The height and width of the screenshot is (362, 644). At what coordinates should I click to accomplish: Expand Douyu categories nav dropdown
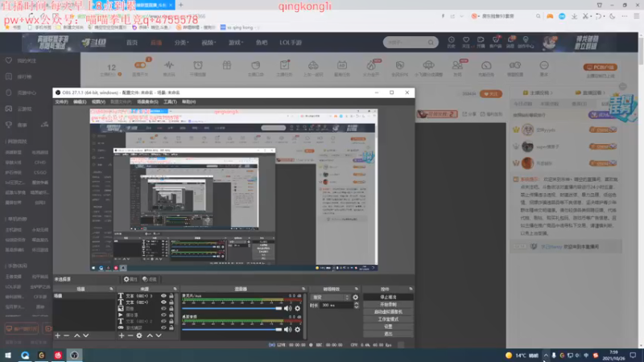click(x=181, y=43)
